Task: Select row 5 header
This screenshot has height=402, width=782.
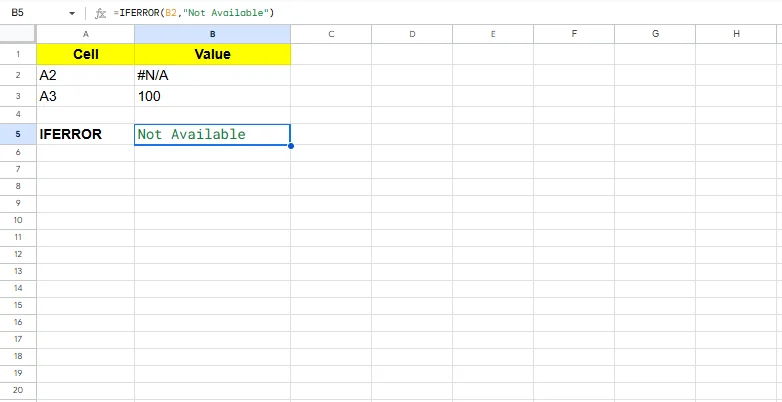Action: click(x=18, y=134)
